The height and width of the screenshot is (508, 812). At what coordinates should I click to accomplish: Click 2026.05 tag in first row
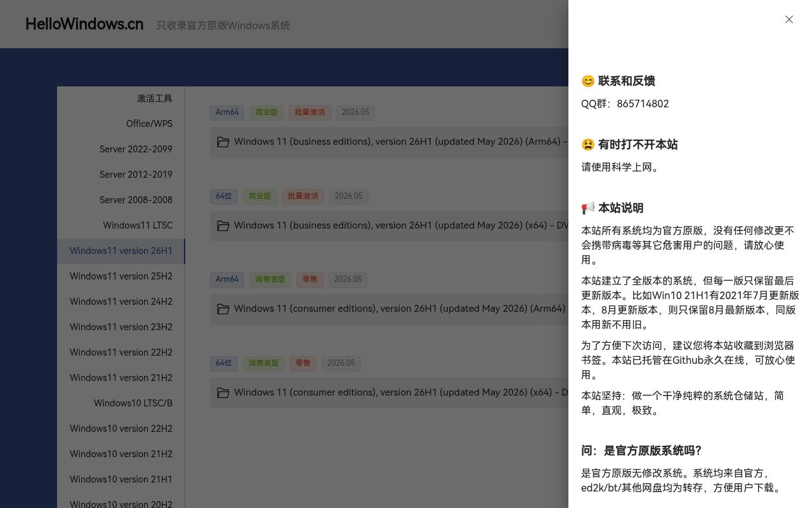click(x=355, y=112)
